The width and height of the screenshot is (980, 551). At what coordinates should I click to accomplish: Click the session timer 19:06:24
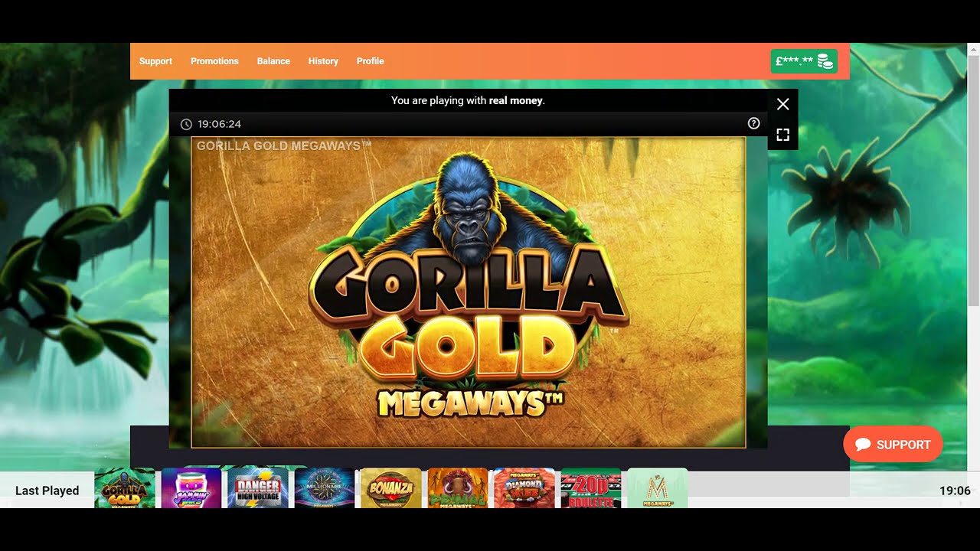219,124
